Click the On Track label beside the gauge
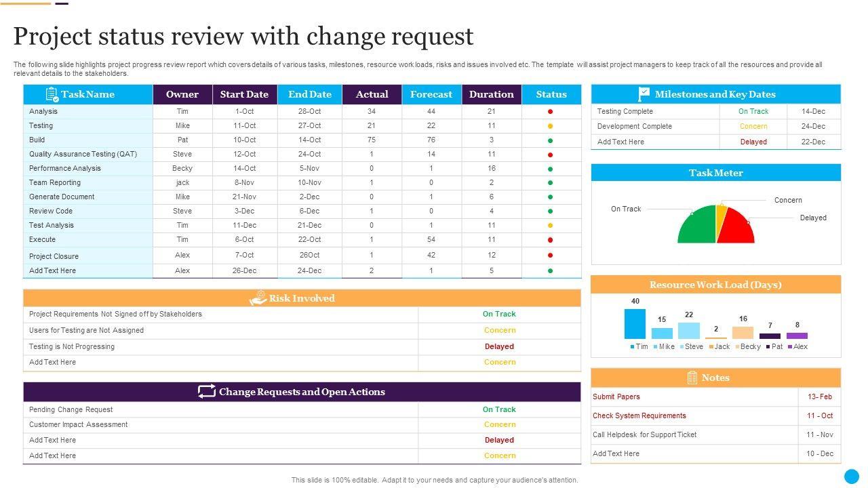 pyautogui.click(x=626, y=209)
